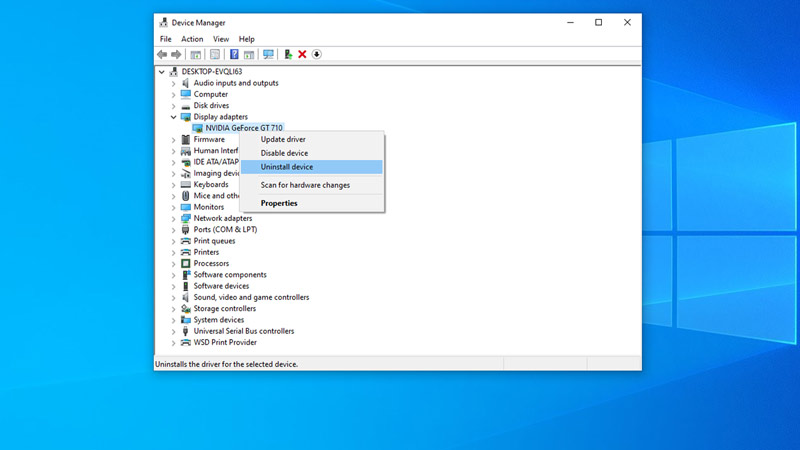
Task: Open the Help menu
Action: [x=246, y=39]
